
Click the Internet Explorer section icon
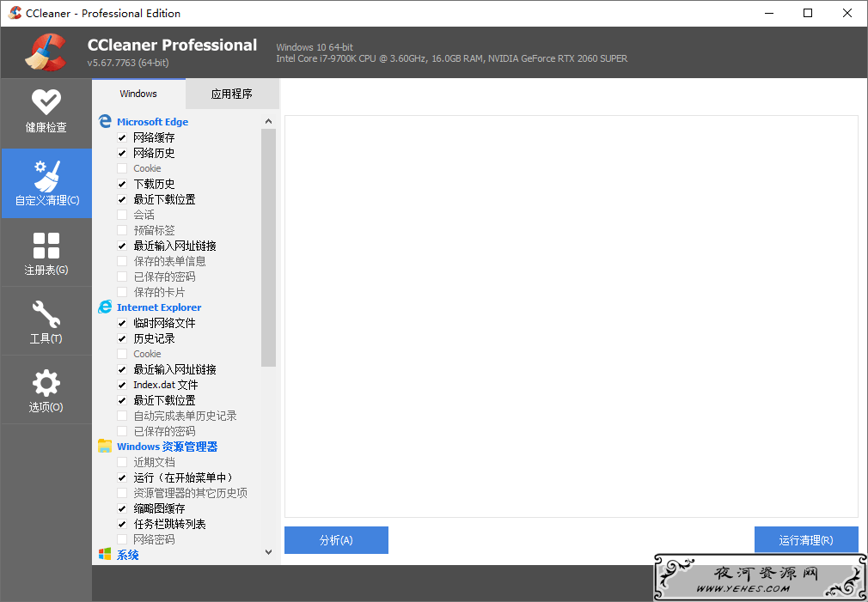point(105,307)
